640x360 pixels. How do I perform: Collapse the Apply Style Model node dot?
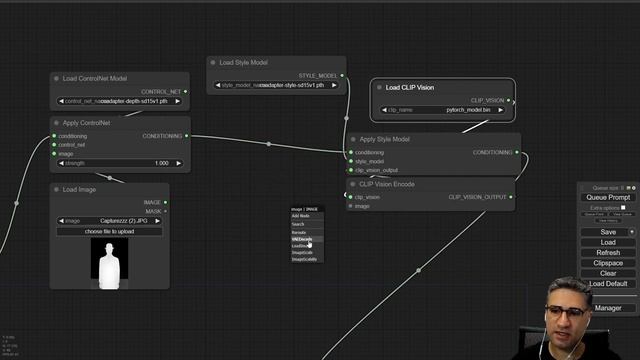tap(353, 139)
